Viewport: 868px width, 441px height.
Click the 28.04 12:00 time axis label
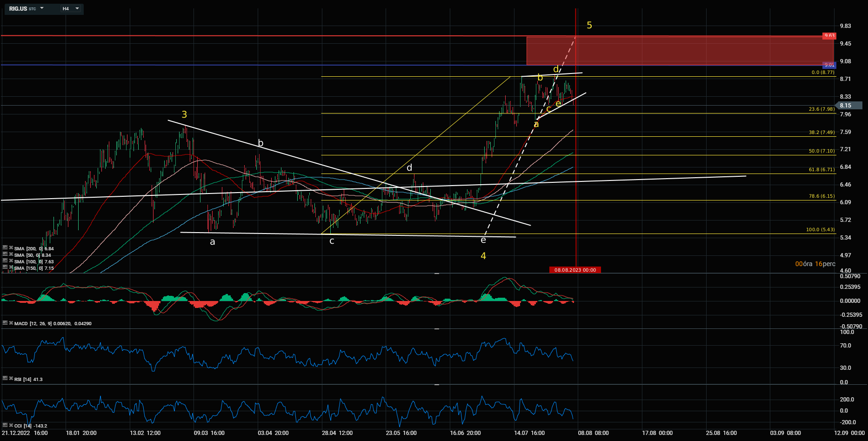pos(337,433)
